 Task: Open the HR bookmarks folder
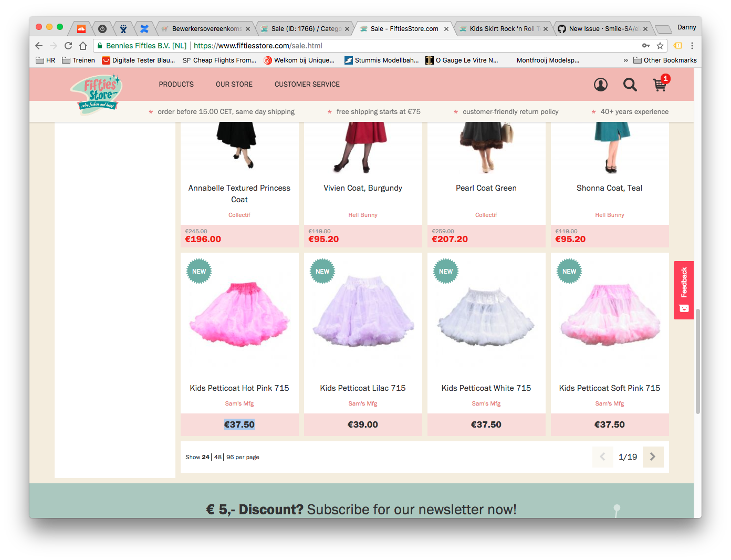tap(46, 60)
